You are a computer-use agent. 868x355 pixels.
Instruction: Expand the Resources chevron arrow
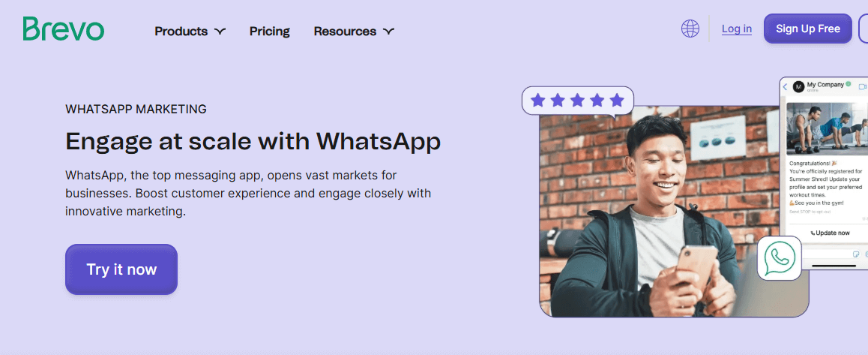[x=388, y=32]
